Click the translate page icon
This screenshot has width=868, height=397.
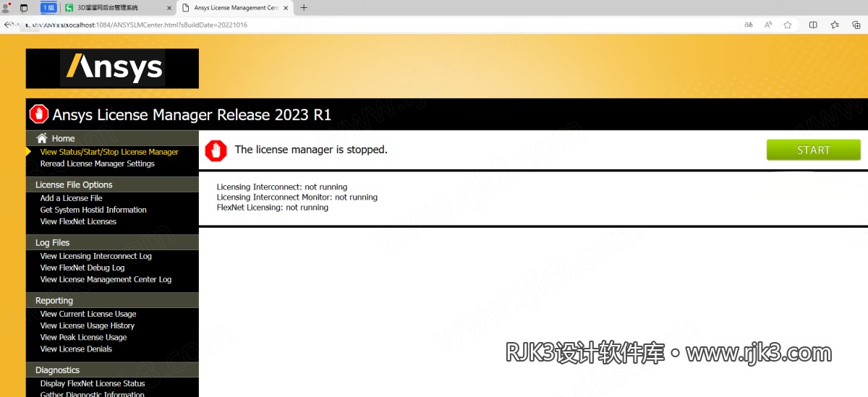click(x=749, y=25)
